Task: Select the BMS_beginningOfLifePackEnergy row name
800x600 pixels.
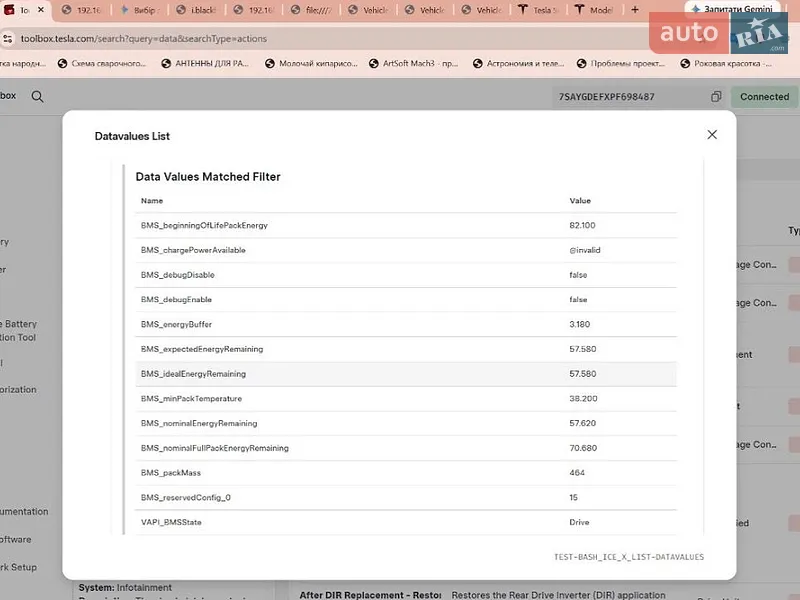Action: coord(204,226)
